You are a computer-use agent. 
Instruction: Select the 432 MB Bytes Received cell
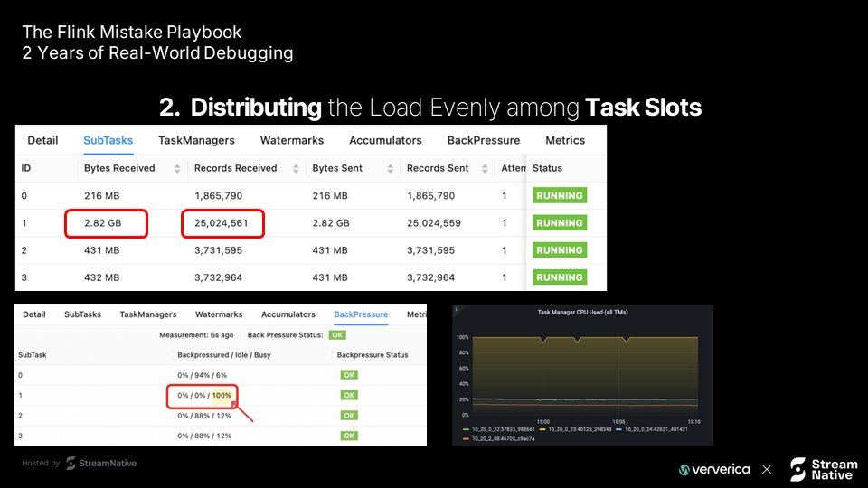click(102, 277)
